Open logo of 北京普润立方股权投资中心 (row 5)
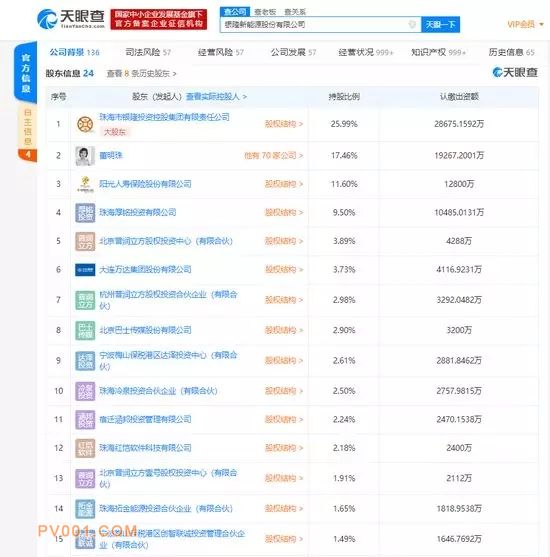This screenshot has height=557, width=550. pos(85,241)
